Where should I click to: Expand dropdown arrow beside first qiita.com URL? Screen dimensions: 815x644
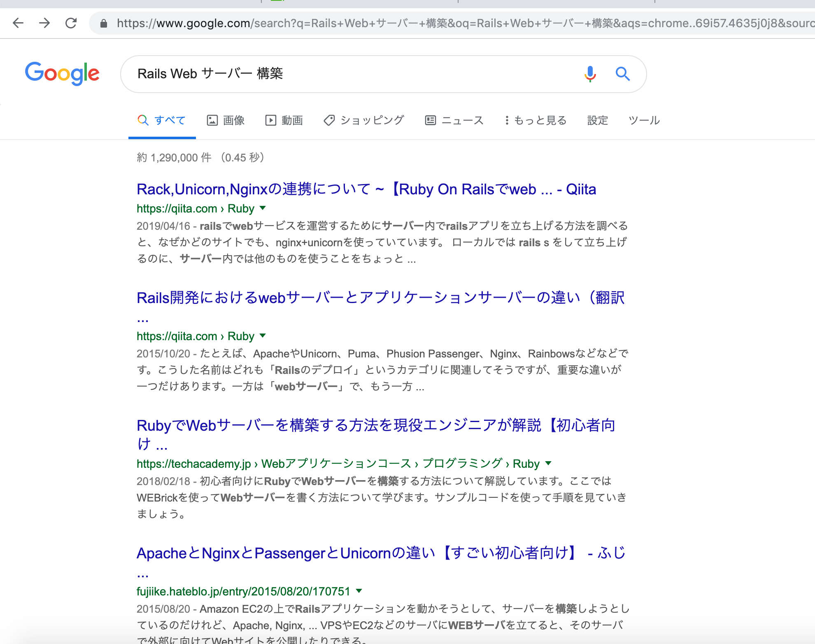click(x=263, y=208)
